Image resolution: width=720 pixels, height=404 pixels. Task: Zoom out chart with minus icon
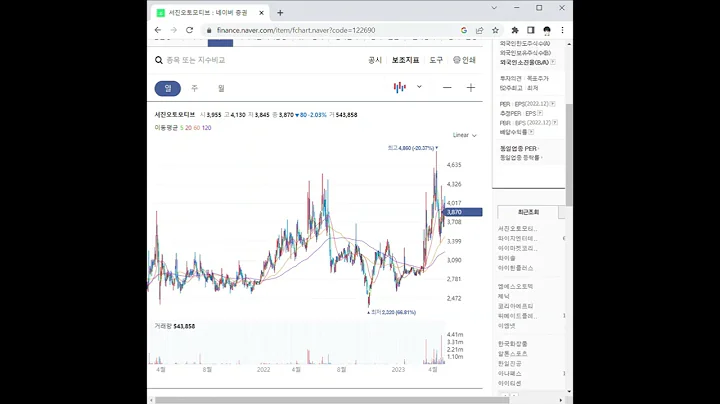(447, 88)
